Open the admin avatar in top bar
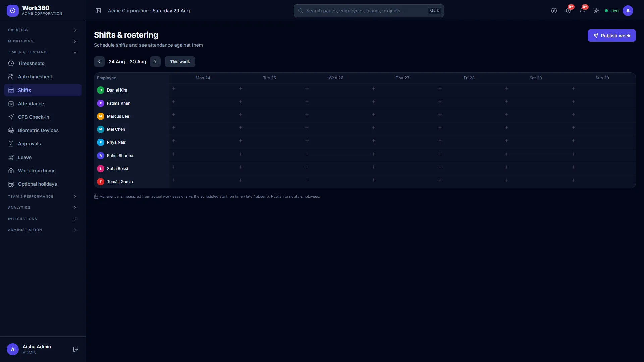Image resolution: width=644 pixels, height=362 pixels. 628,11
